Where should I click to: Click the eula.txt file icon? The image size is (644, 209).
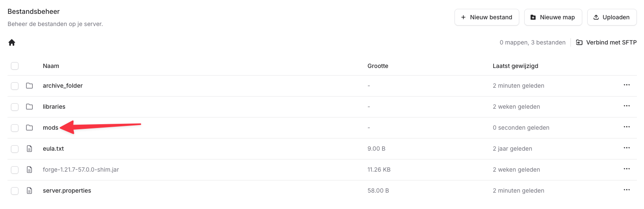[x=29, y=149]
